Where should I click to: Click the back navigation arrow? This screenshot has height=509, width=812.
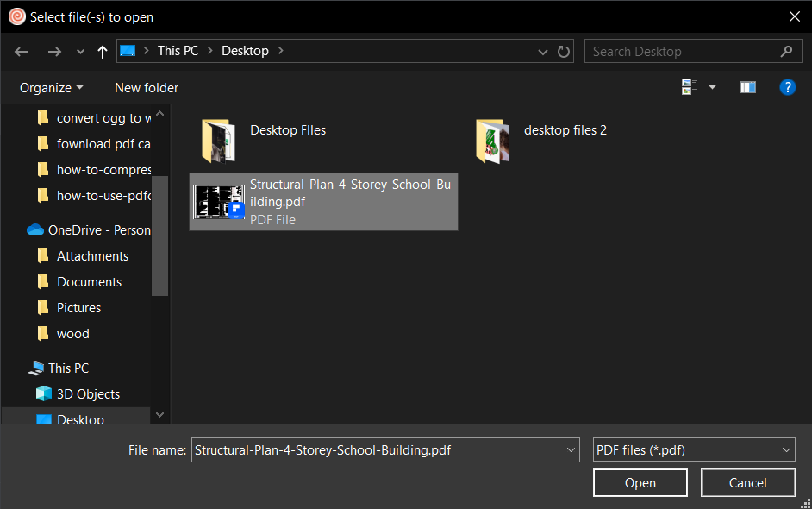21,51
